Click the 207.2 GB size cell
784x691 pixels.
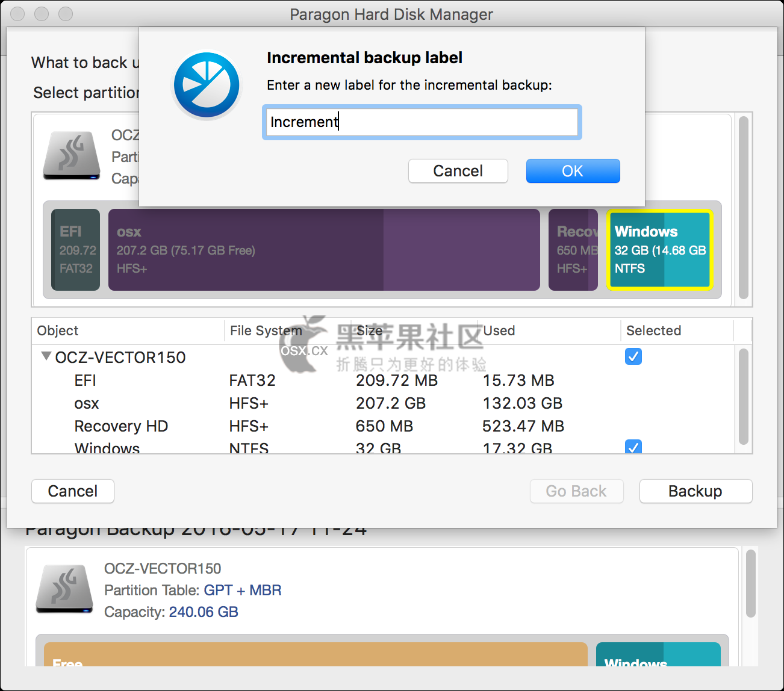pyautogui.click(x=391, y=403)
